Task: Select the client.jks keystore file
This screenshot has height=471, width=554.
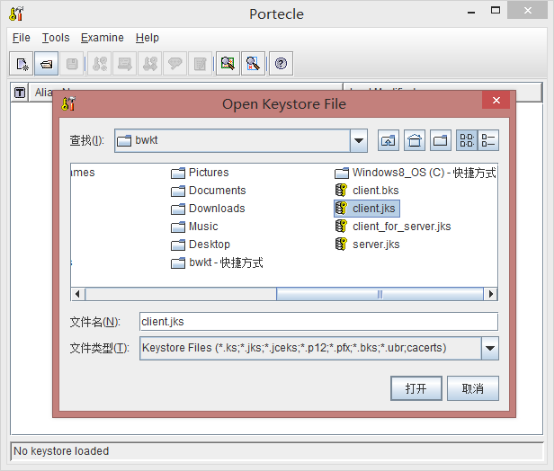Action: click(x=367, y=208)
